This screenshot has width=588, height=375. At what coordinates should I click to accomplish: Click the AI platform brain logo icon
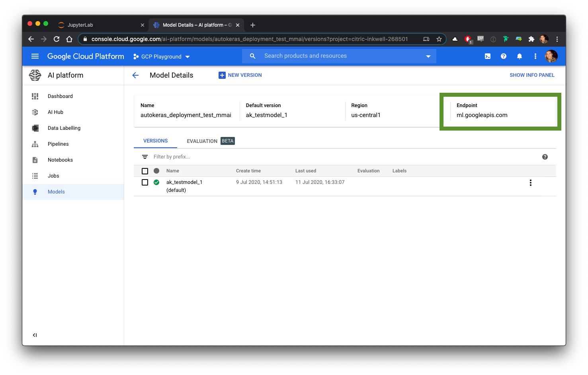click(35, 75)
